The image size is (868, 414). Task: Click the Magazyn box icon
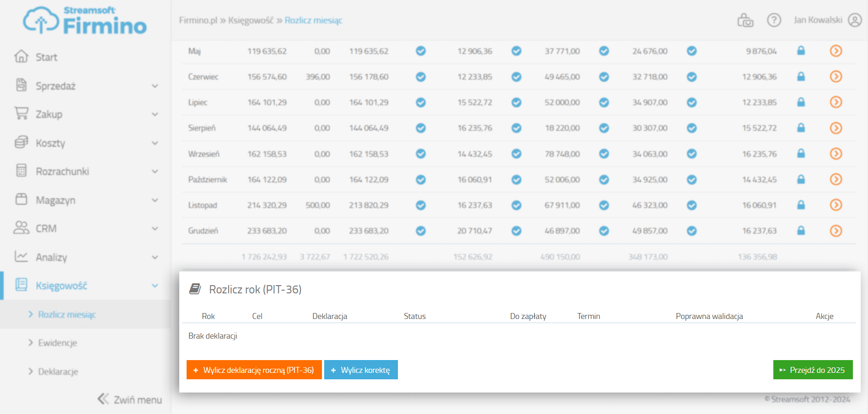click(x=21, y=199)
